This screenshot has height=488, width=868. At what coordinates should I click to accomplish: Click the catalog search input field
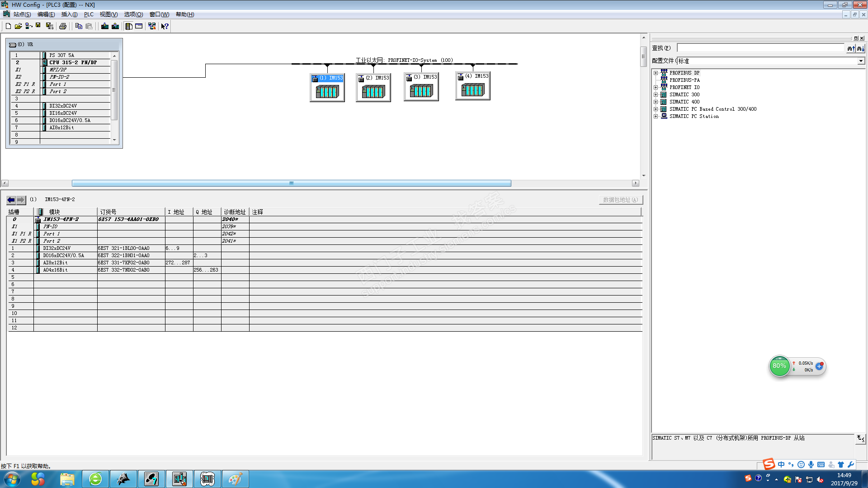pos(760,48)
